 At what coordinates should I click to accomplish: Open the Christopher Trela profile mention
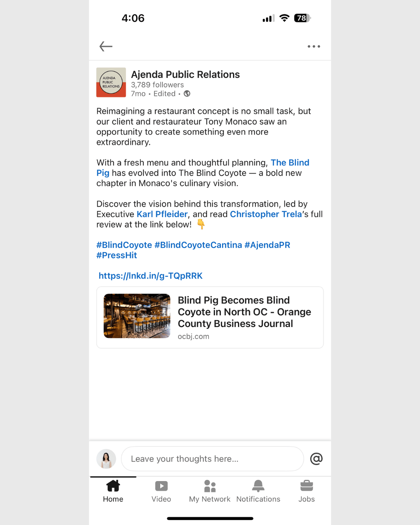pos(266,214)
